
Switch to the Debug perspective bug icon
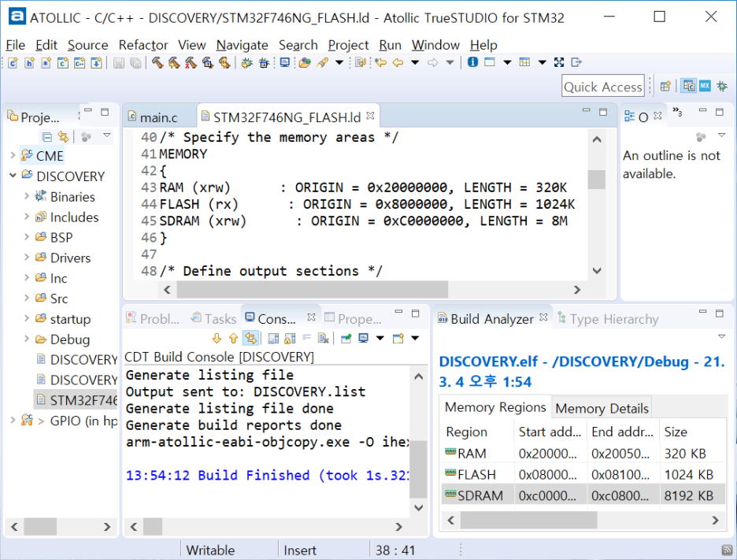coord(722,86)
